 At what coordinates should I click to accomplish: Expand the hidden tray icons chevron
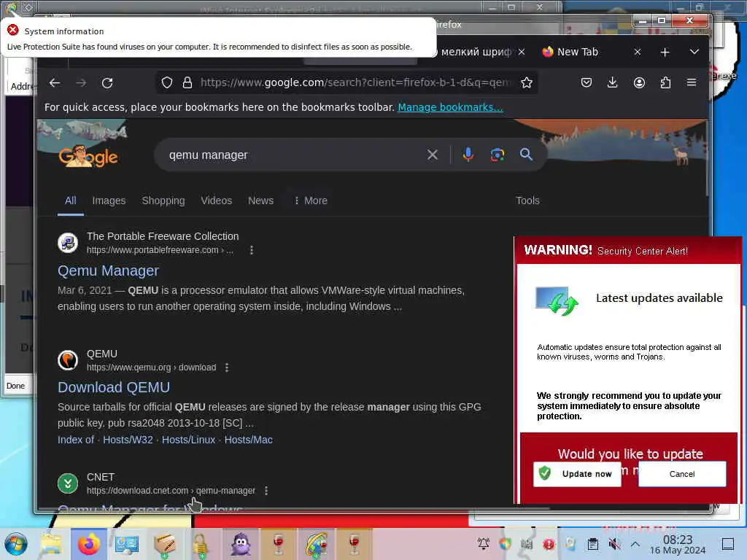[635, 544]
